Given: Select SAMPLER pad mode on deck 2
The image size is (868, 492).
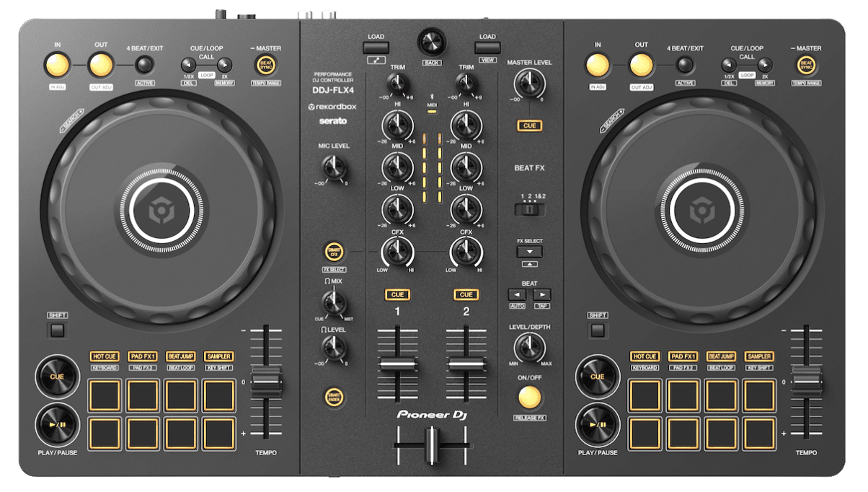Looking at the screenshot, I should (x=759, y=356).
